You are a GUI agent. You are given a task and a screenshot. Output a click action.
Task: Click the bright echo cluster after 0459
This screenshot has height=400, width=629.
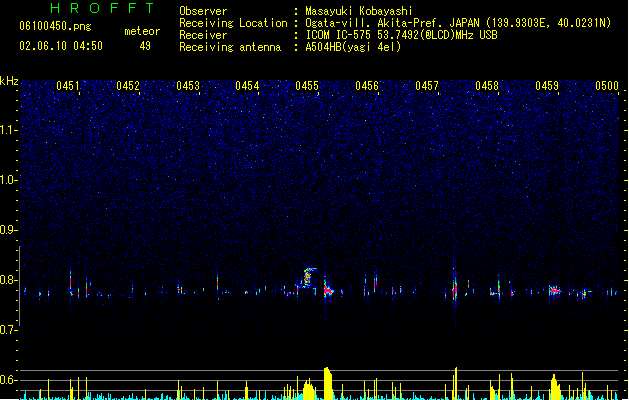tap(555, 290)
